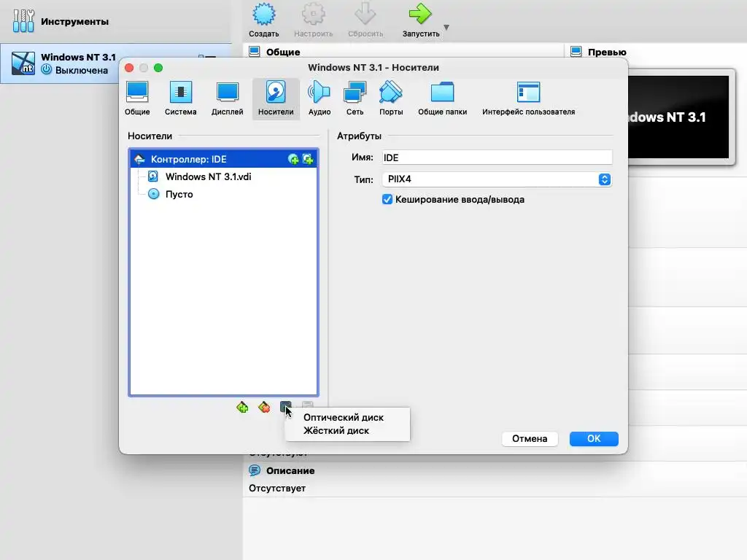747x560 pixels.
Task: Click the Настроить gear in main window
Action: click(x=313, y=20)
